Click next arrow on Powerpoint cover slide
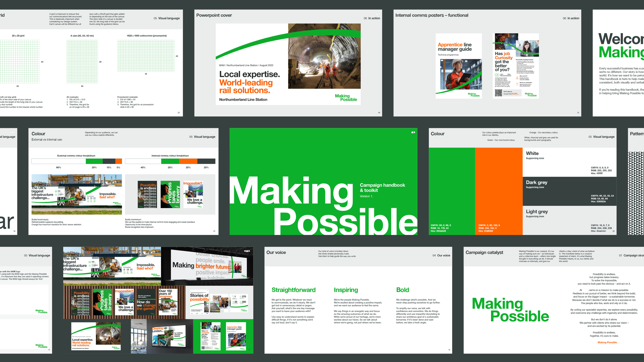This screenshot has width=644, height=362. pos(379,14)
